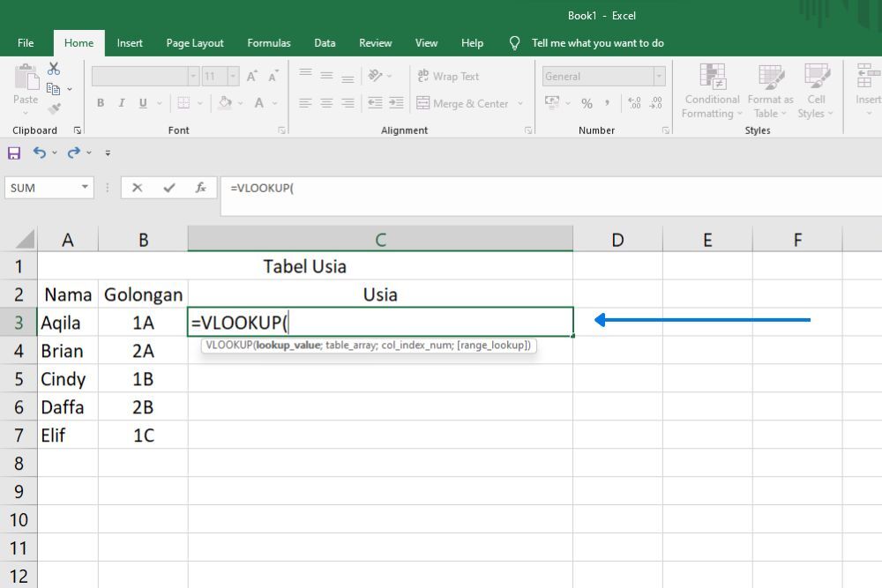Select cell B4 containing 2A
The width and height of the screenshot is (882, 588).
point(144,350)
